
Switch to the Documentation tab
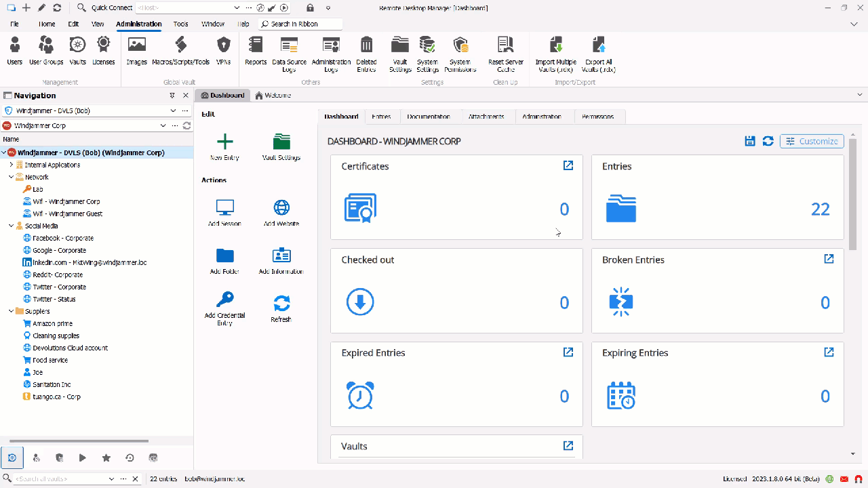(429, 117)
